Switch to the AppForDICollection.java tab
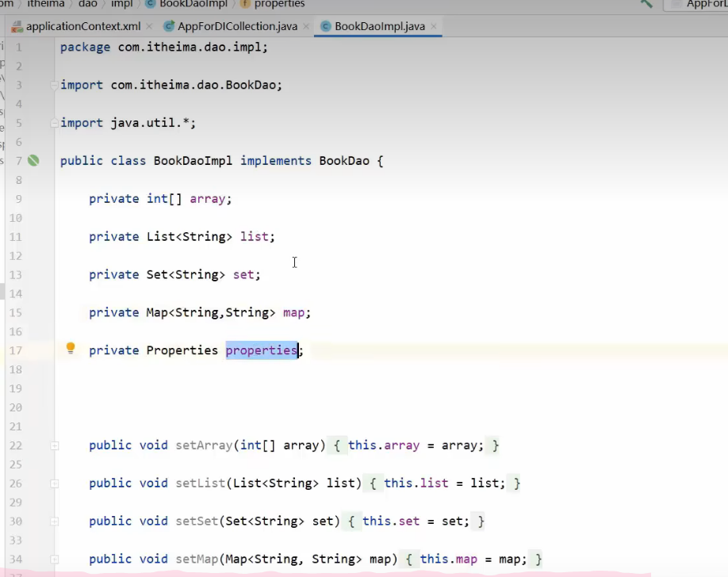The height and width of the screenshot is (577, 728). (237, 26)
